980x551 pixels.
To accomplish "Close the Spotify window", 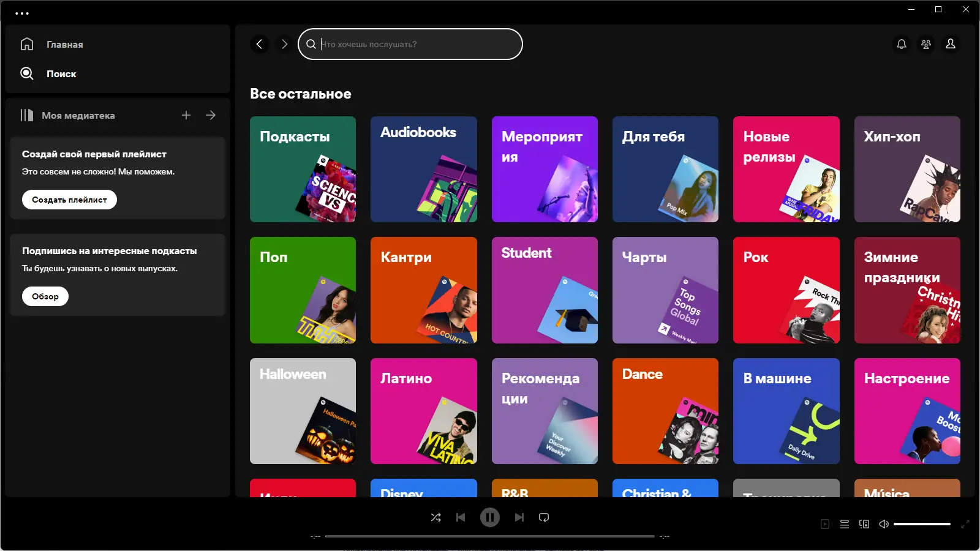I will point(966,9).
